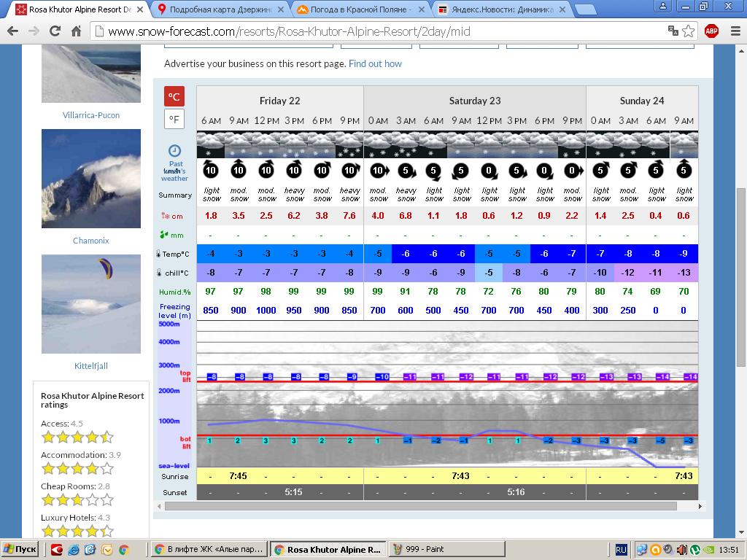Click the page vertical scrollbar thumb

(x=742, y=277)
